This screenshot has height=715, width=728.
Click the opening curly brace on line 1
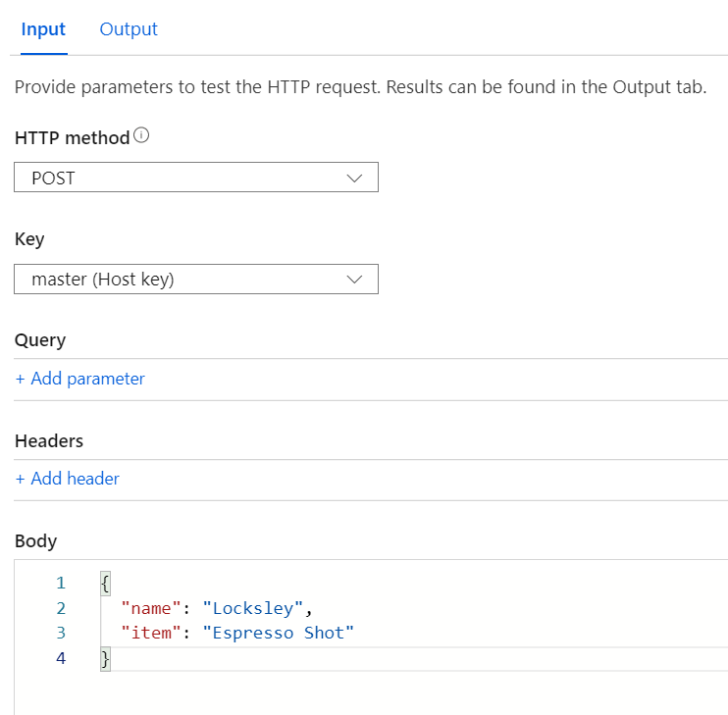[105, 584]
